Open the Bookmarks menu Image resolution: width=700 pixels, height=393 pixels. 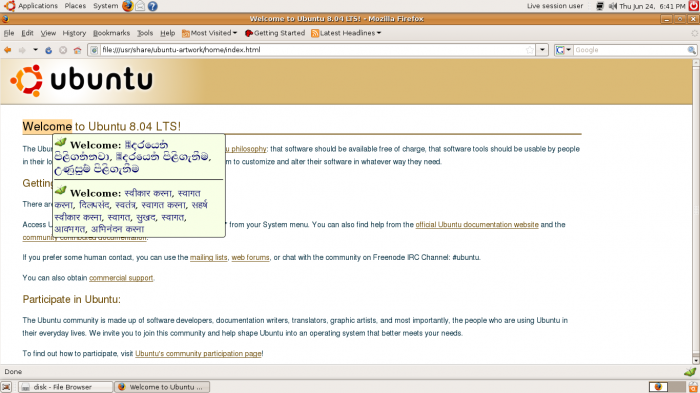[x=111, y=33]
